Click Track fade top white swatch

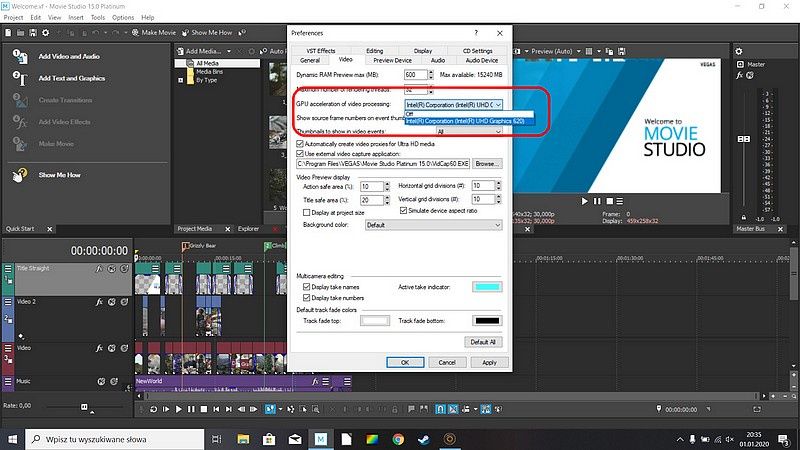click(375, 320)
